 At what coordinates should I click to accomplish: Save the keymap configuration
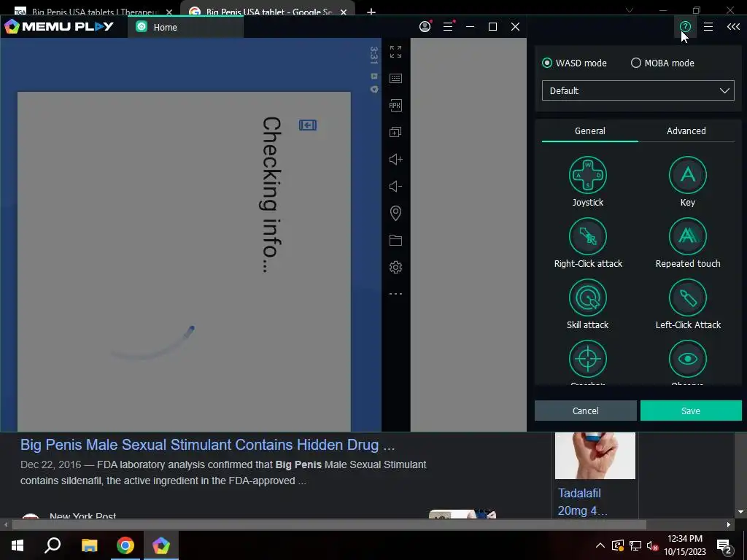tap(691, 411)
